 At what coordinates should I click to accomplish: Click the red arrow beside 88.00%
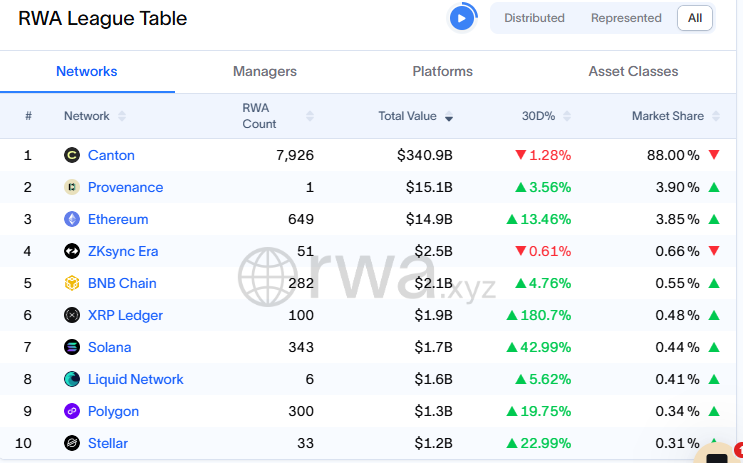(x=714, y=154)
